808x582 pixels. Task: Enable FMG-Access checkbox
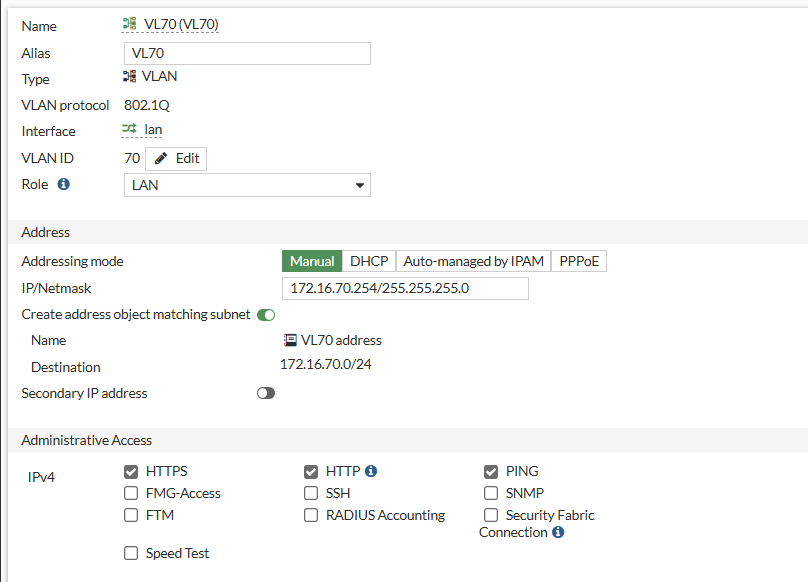tap(131, 493)
